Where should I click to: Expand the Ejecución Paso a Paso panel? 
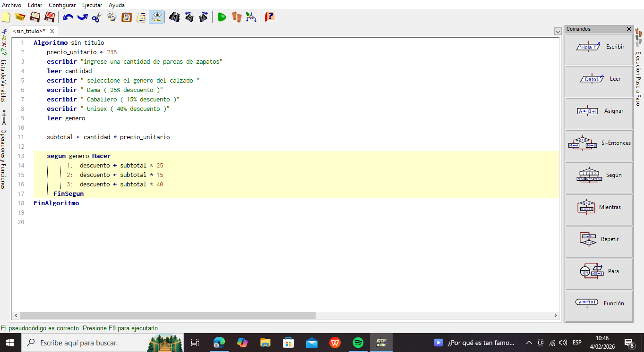pos(638,78)
